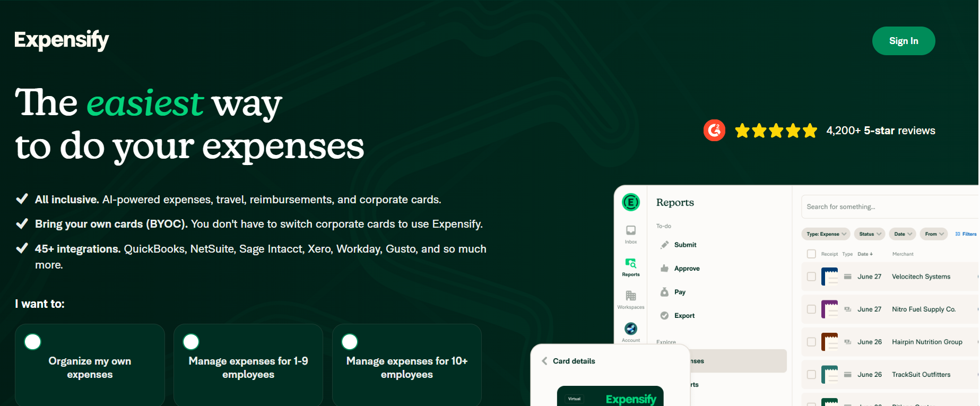Click the highlighted Expenses item under Explore
Viewport: 980px width, 406px height.
point(738,361)
